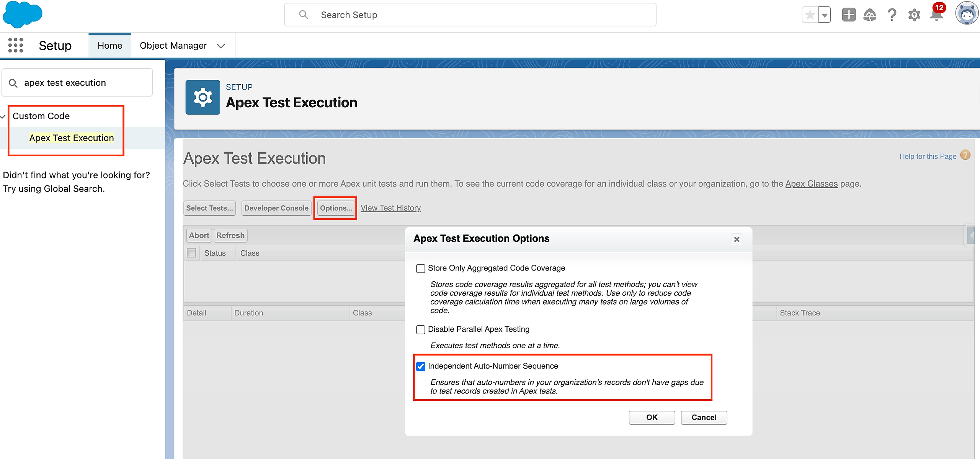Click the favorites star icon
The image size is (980, 459).
click(x=810, y=15)
